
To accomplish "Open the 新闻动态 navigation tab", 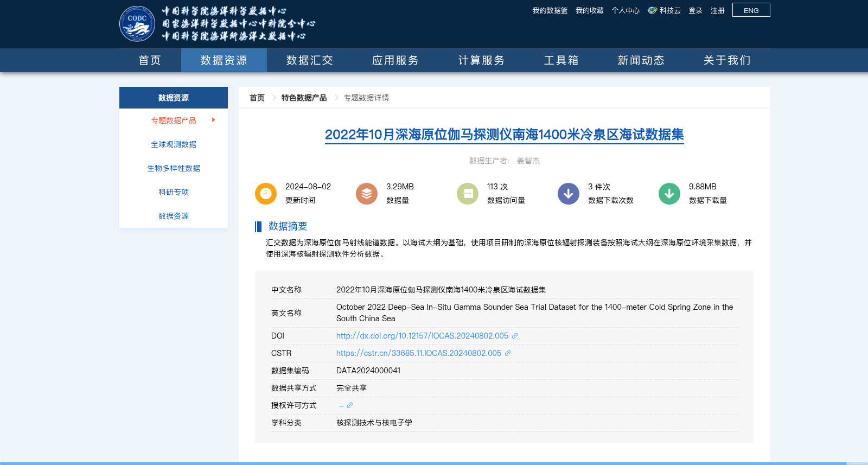I will [x=641, y=60].
